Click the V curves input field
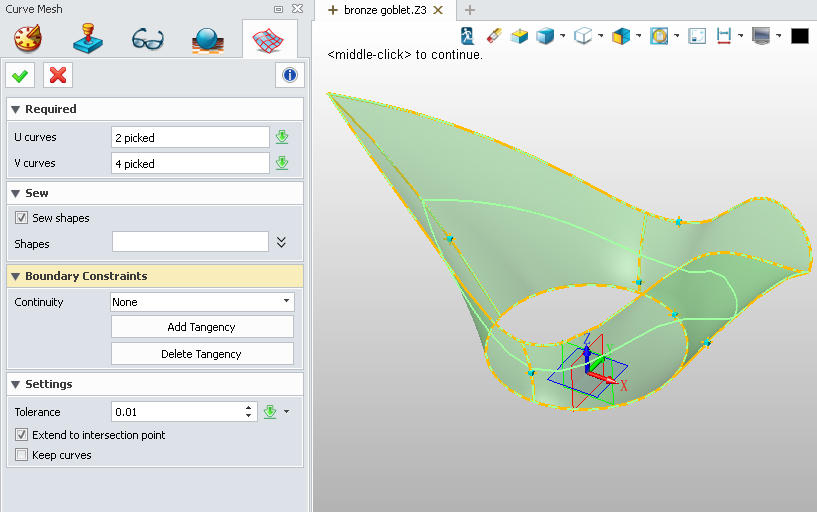This screenshot has width=817, height=512. point(190,164)
